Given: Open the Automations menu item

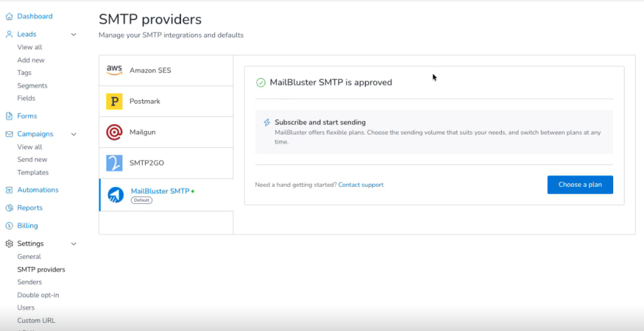Looking at the screenshot, I should point(38,190).
